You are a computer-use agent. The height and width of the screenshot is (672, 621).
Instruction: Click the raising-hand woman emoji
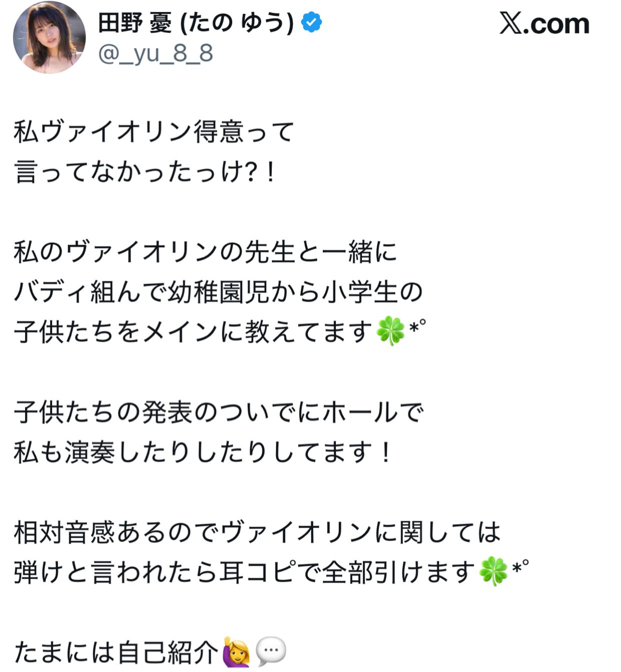236,651
